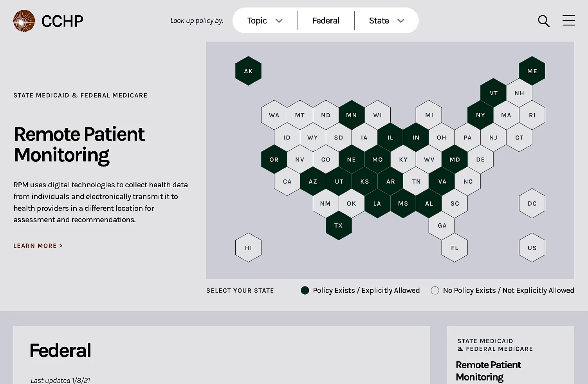Click the State dropdown chevron arrow
This screenshot has height=384, width=588.
point(401,21)
